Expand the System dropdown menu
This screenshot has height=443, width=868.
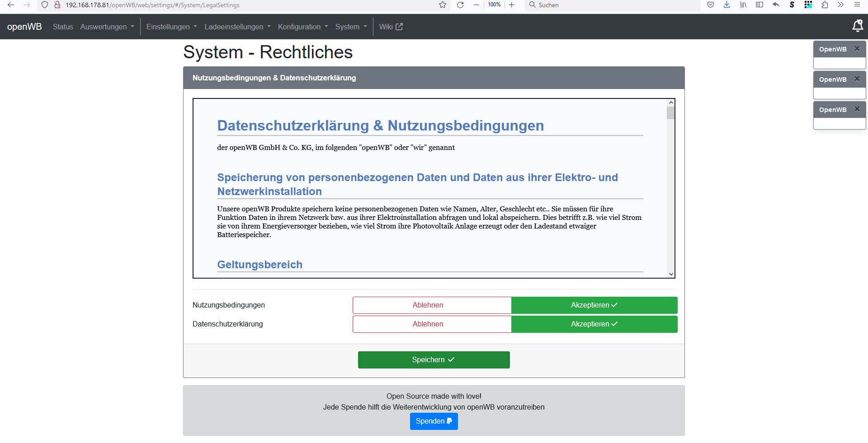(x=351, y=27)
